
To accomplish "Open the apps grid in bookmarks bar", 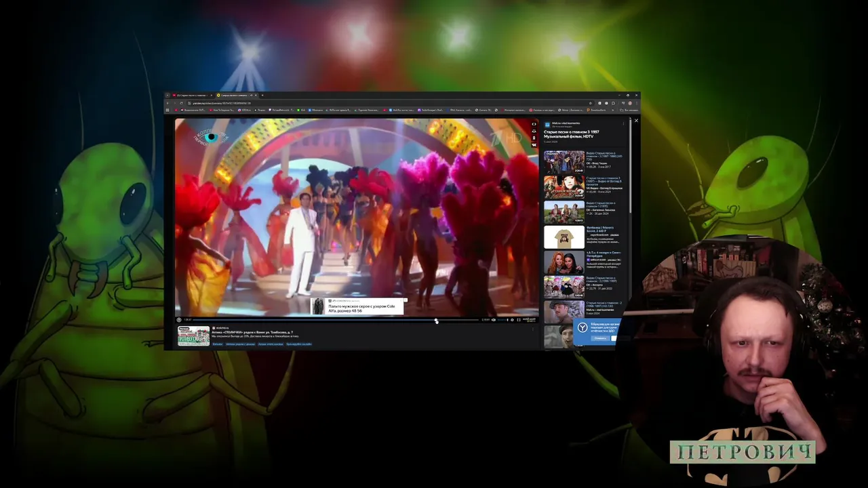I will click(167, 110).
